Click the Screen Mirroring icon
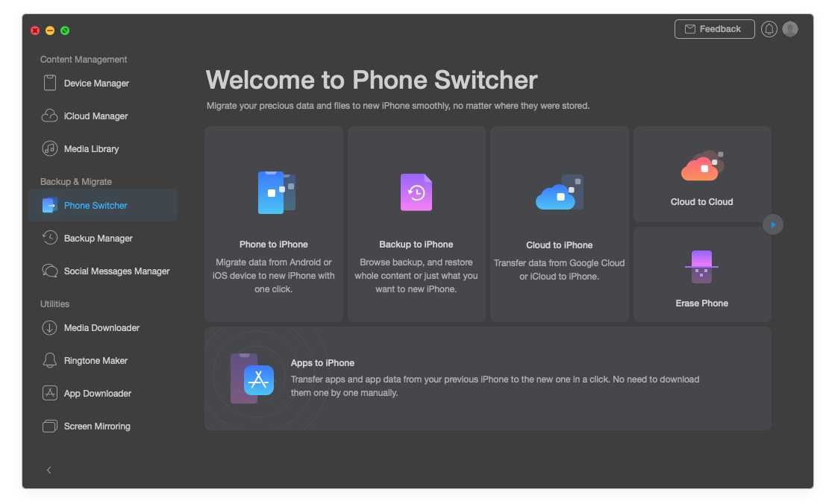This screenshot has height=504, width=826. (x=50, y=426)
